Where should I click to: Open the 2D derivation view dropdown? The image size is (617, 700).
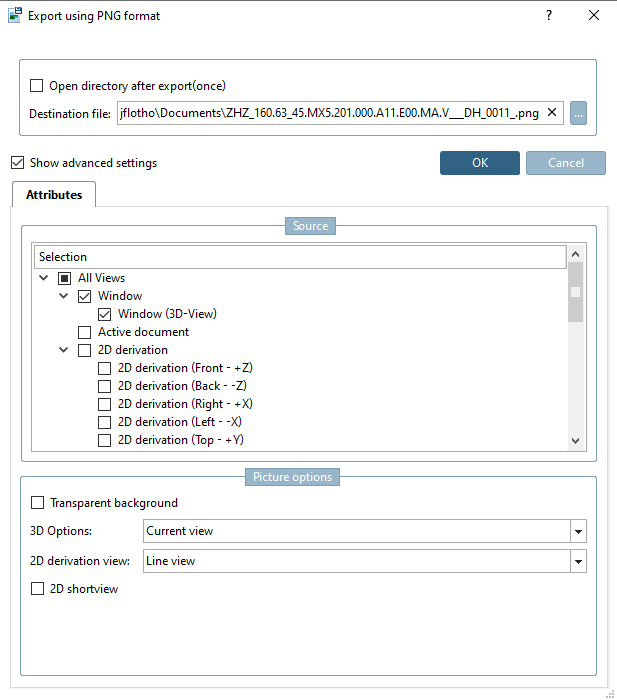click(578, 561)
